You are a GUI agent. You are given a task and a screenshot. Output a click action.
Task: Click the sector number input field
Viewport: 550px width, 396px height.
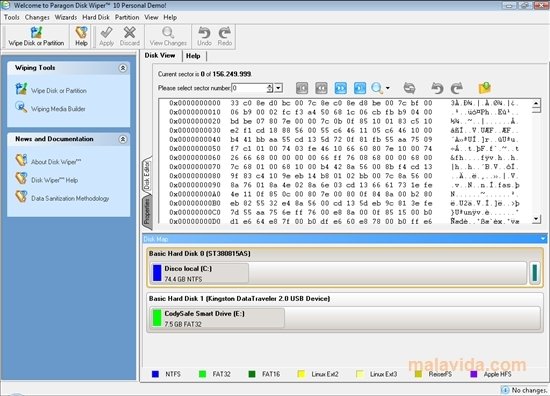[249, 88]
